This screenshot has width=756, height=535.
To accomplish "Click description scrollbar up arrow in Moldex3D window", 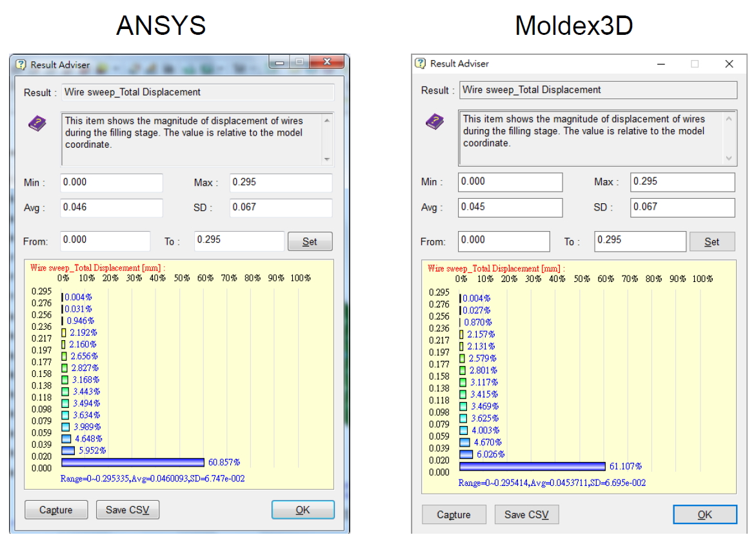I will pyautogui.click(x=729, y=118).
